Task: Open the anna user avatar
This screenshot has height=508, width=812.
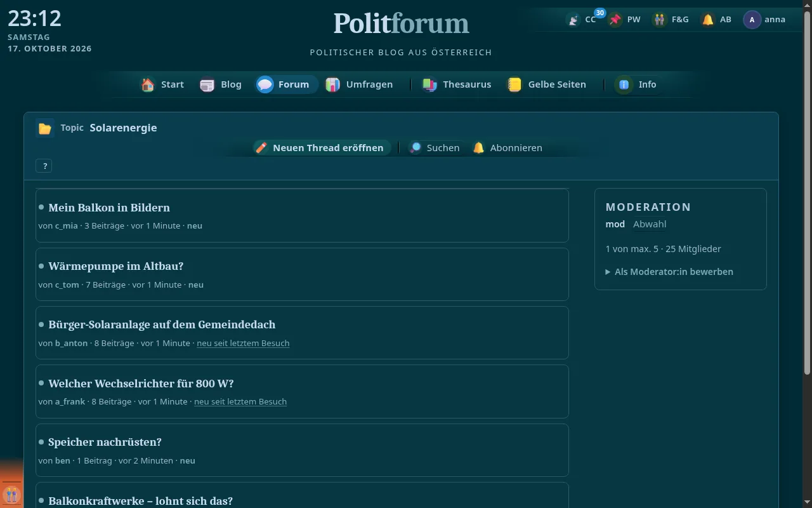Action: point(752,20)
